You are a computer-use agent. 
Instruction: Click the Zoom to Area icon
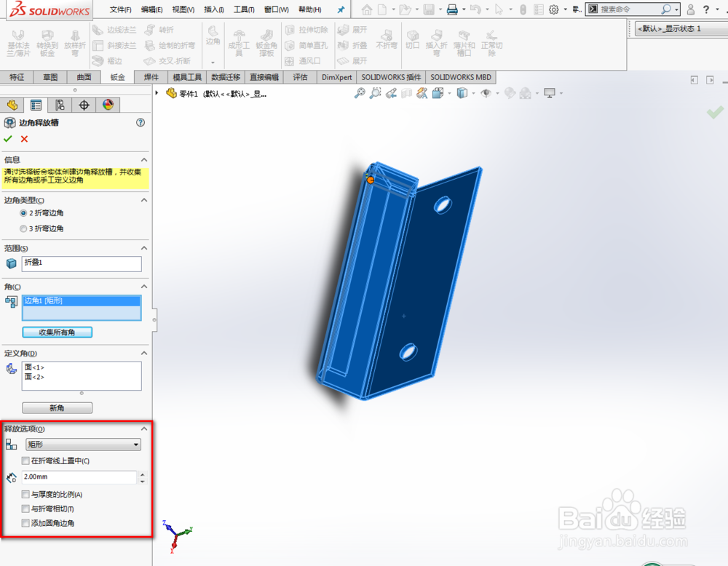pos(375,93)
